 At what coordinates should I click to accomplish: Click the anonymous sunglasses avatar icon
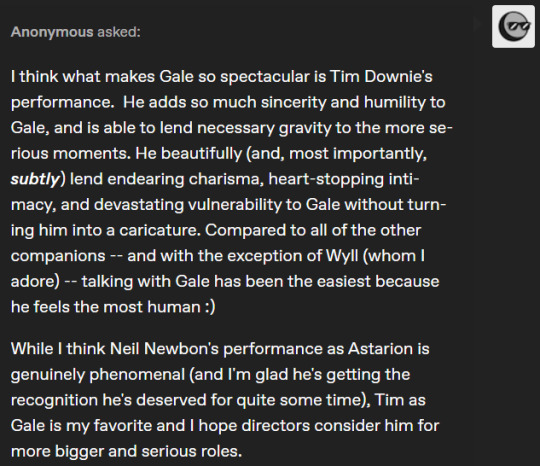pyautogui.click(x=513, y=27)
